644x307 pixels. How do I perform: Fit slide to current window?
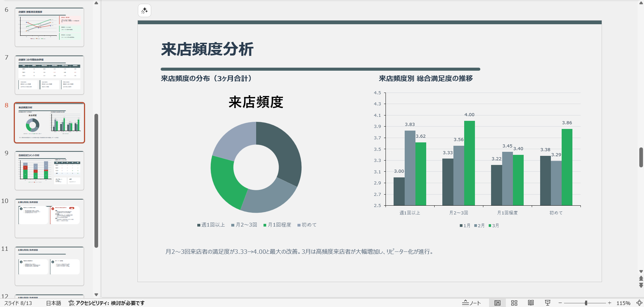click(639, 303)
